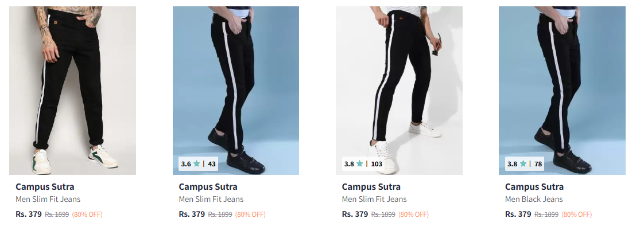644x234 pixels.
Task: Click the Men Black Jeans title
Action: tap(534, 200)
